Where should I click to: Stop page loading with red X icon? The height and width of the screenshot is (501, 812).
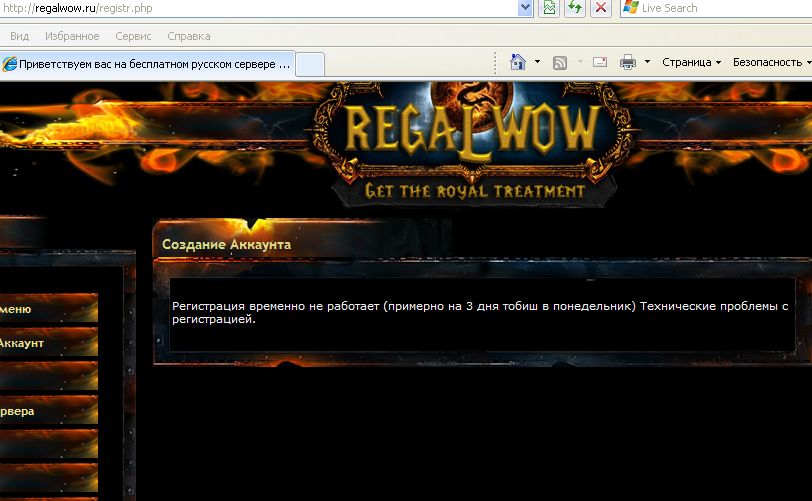[x=601, y=8]
